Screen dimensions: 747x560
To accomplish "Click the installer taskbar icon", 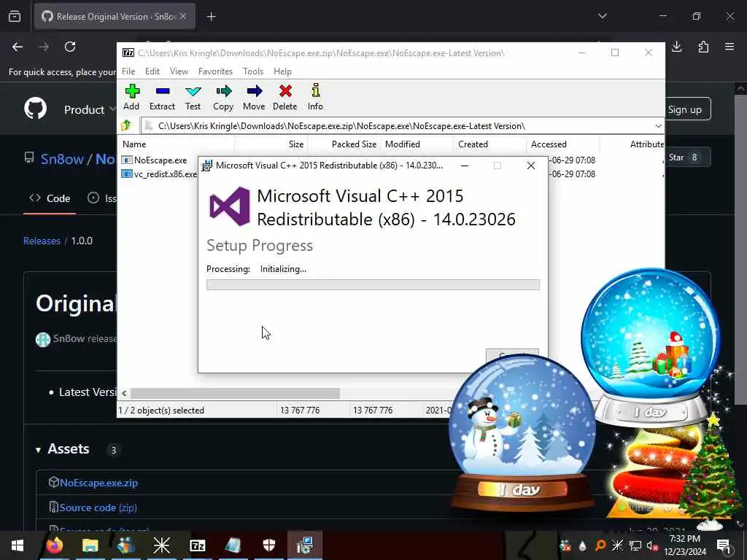I will pyautogui.click(x=304, y=545).
